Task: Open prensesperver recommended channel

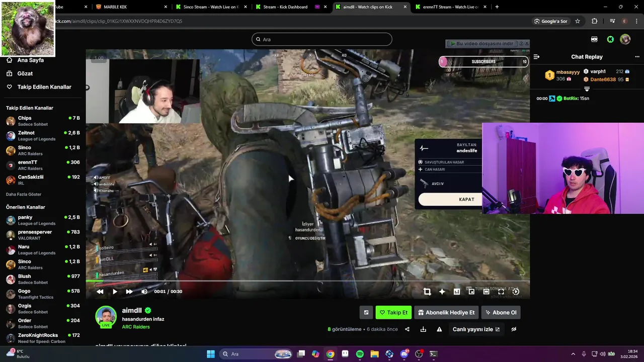Action: tap(43, 235)
